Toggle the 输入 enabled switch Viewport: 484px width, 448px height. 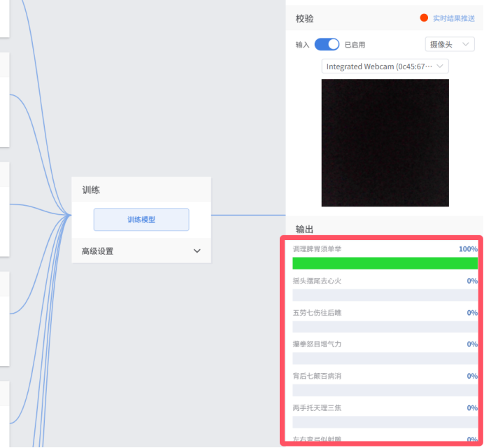[x=327, y=44]
